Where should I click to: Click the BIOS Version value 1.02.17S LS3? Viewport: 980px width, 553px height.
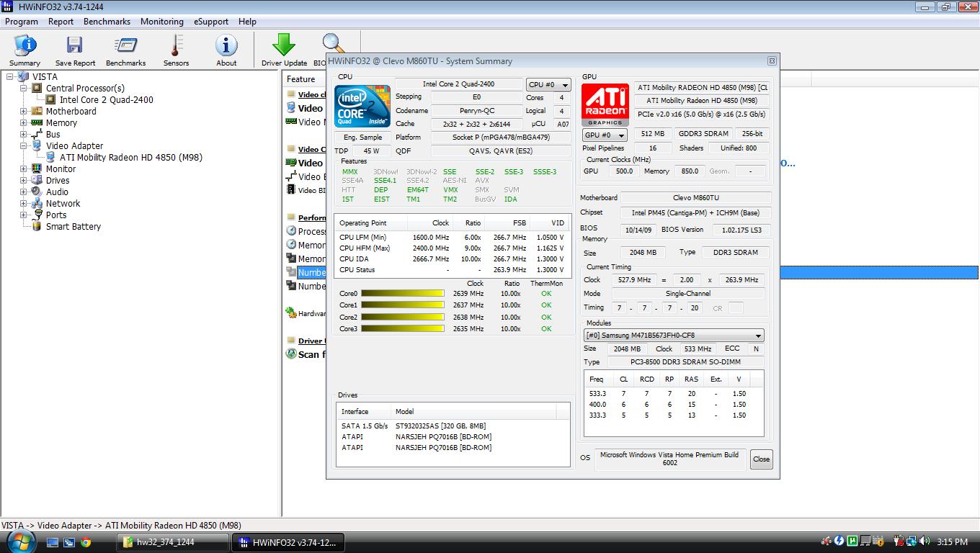[x=741, y=230]
